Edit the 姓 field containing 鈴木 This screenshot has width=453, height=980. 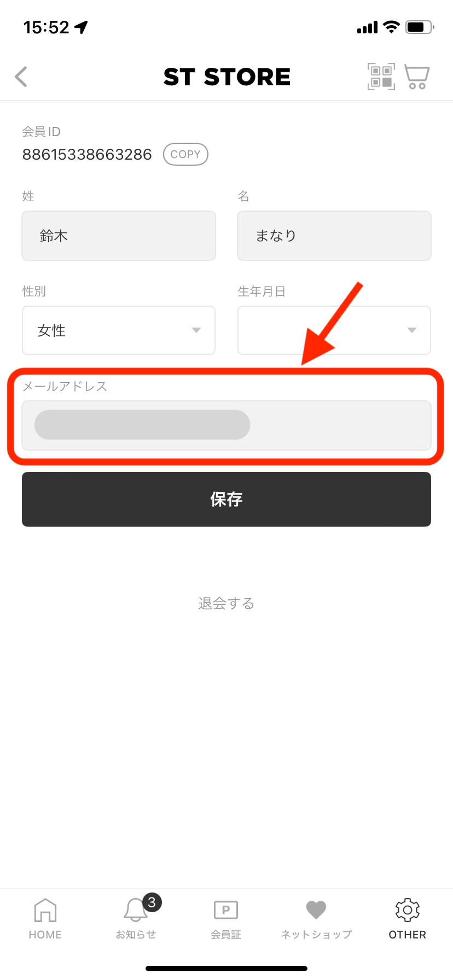(x=119, y=236)
